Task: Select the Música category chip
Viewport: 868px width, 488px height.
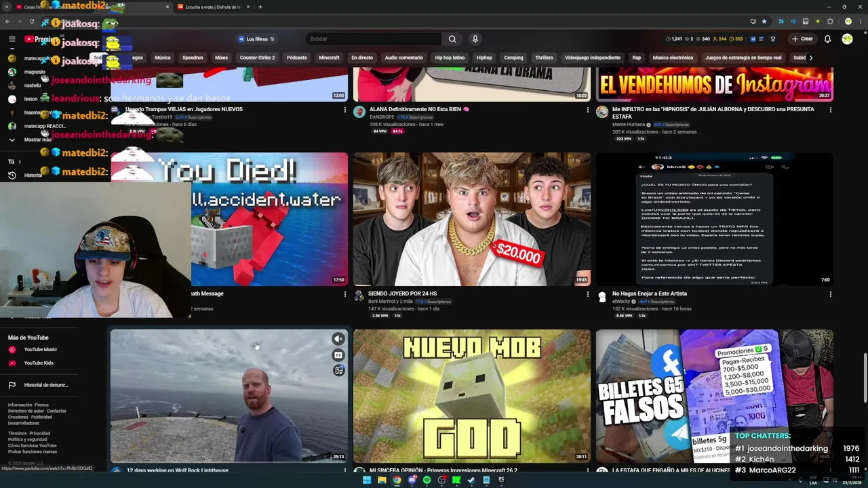Action: [x=163, y=58]
